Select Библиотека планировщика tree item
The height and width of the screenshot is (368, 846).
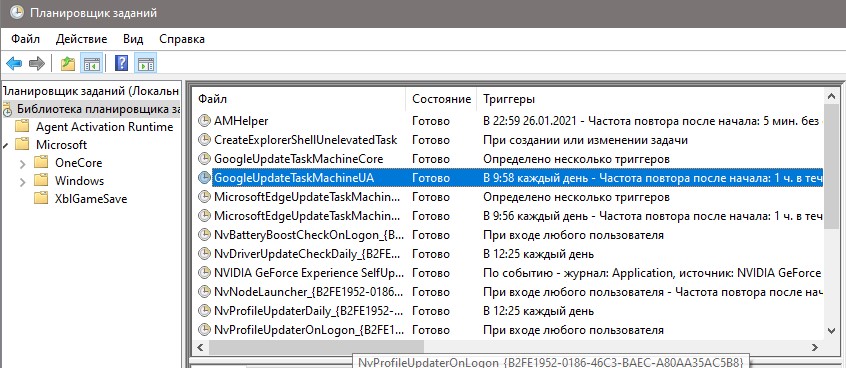pyautogui.click(x=99, y=109)
